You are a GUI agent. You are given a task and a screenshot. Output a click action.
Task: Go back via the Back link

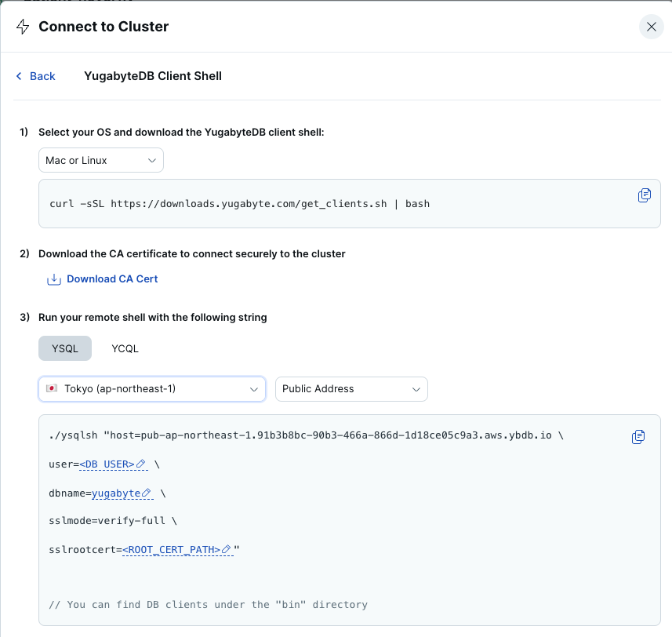35,76
